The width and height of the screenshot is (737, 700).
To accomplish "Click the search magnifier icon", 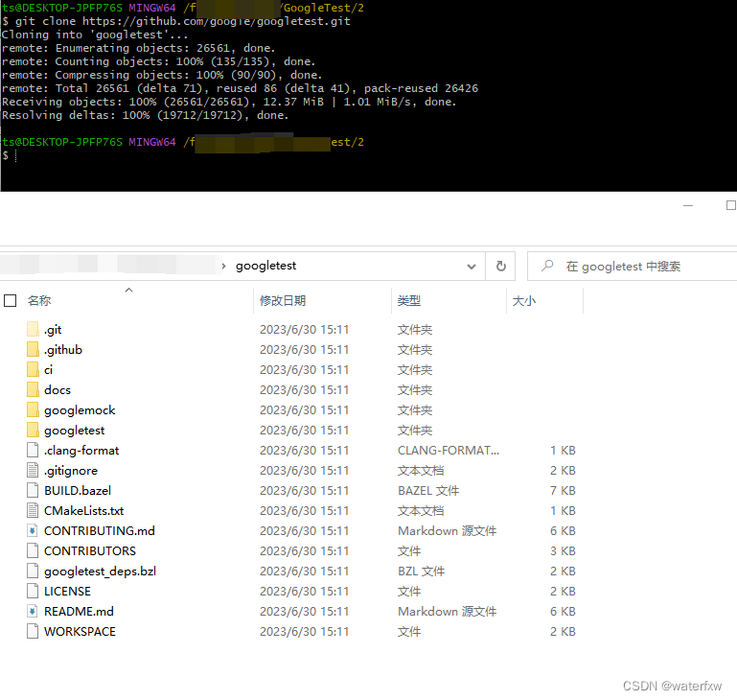I will (547, 267).
